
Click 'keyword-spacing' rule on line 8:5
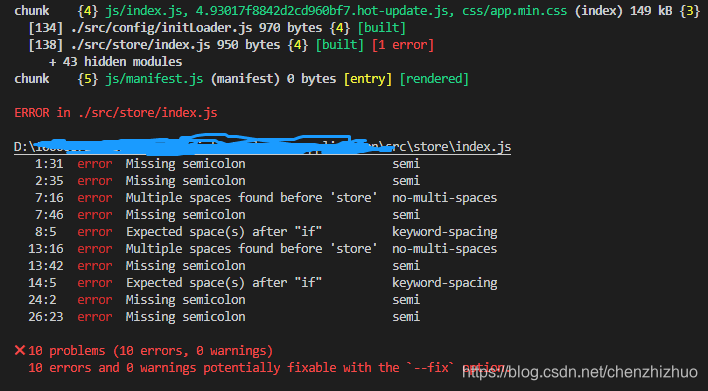point(445,232)
